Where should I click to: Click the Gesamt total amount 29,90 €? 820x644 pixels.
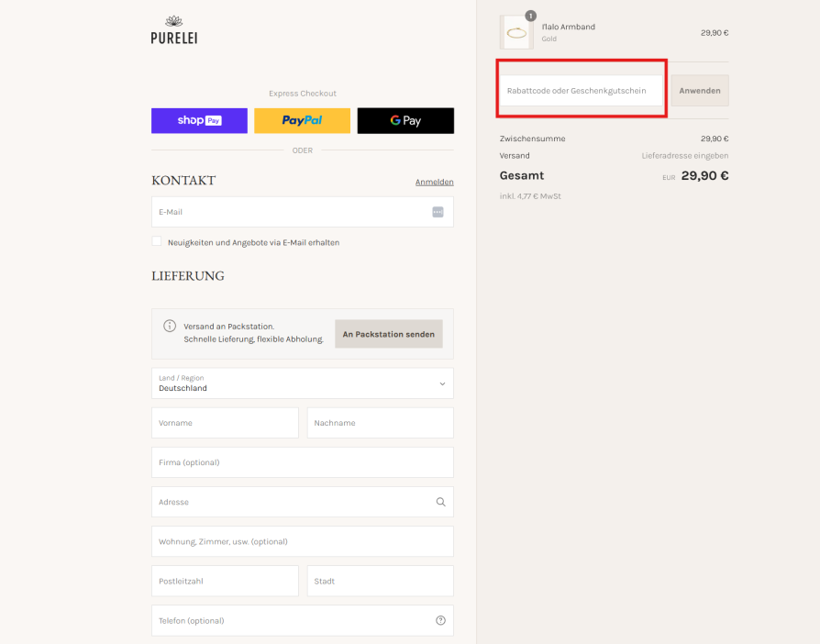[704, 175]
